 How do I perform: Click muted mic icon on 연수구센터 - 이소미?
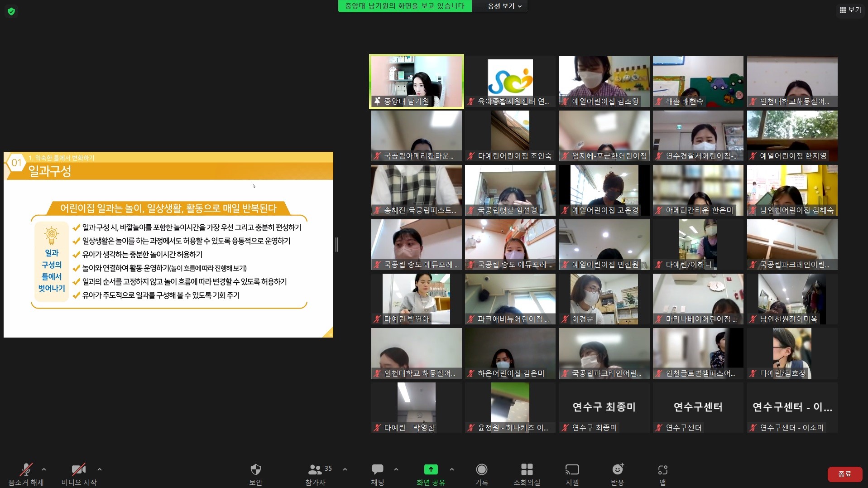(x=753, y=428)
